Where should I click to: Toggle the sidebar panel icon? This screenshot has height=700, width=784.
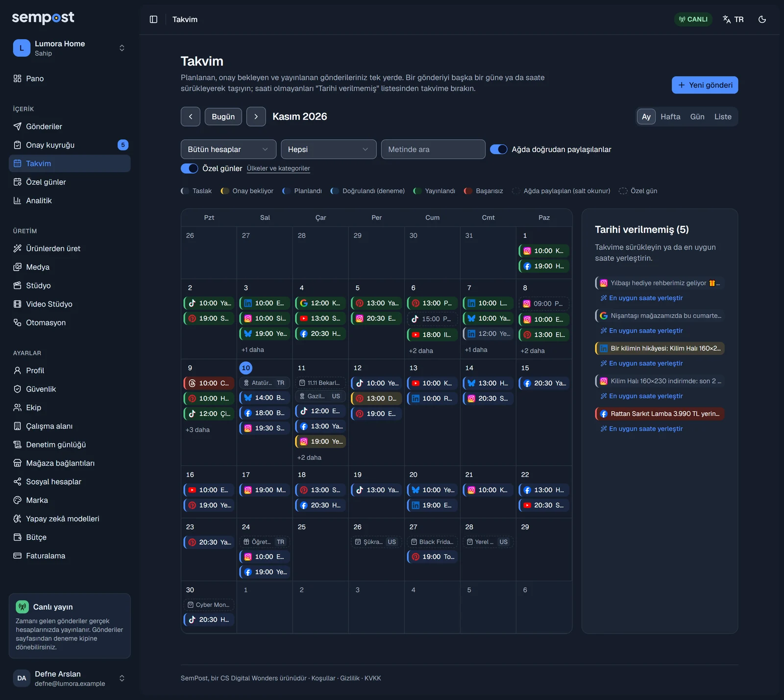pos(153,19)
